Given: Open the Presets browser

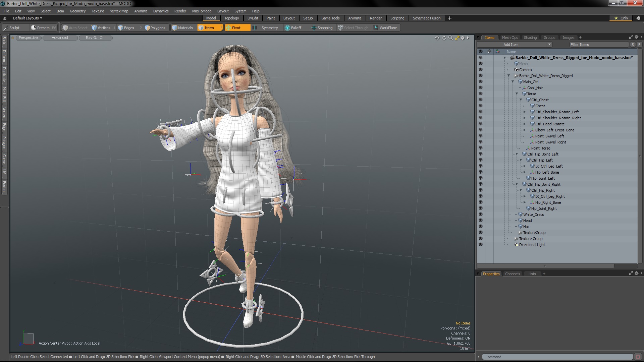Looking at the screenshot, I should (44, 28).
